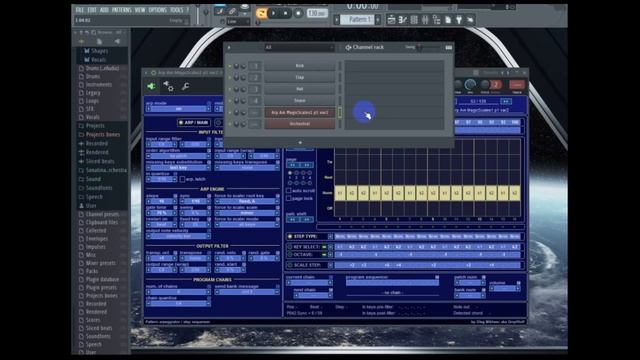This screenshot has width=640, height=360.
Task: Enable the arp latch checkbox
Action: click(182, 179)
